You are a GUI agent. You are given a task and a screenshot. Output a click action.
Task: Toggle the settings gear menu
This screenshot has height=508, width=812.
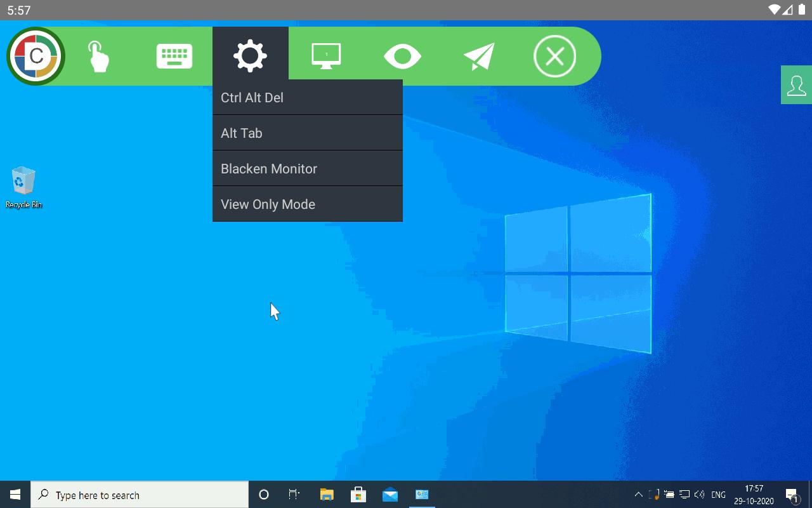(x=251, y=56)
